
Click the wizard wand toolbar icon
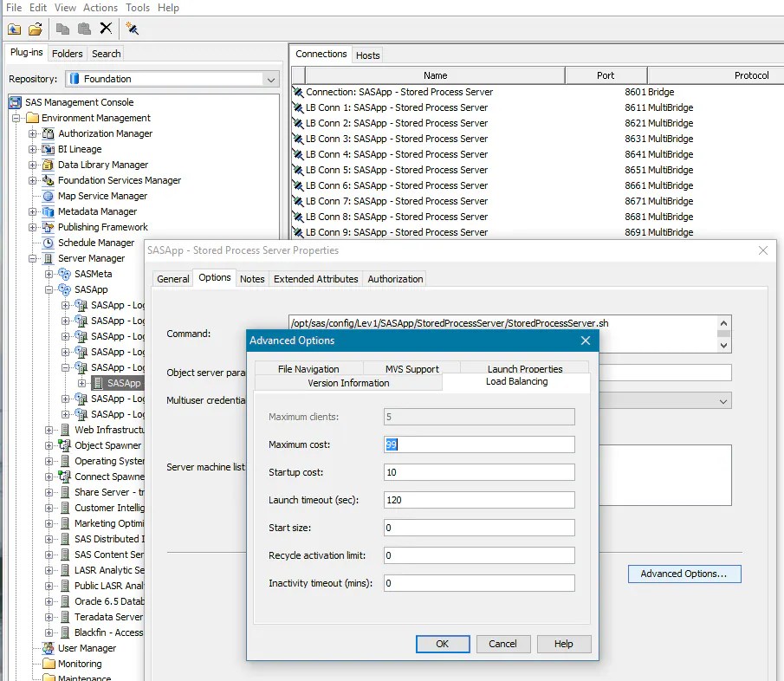(132, 28)
